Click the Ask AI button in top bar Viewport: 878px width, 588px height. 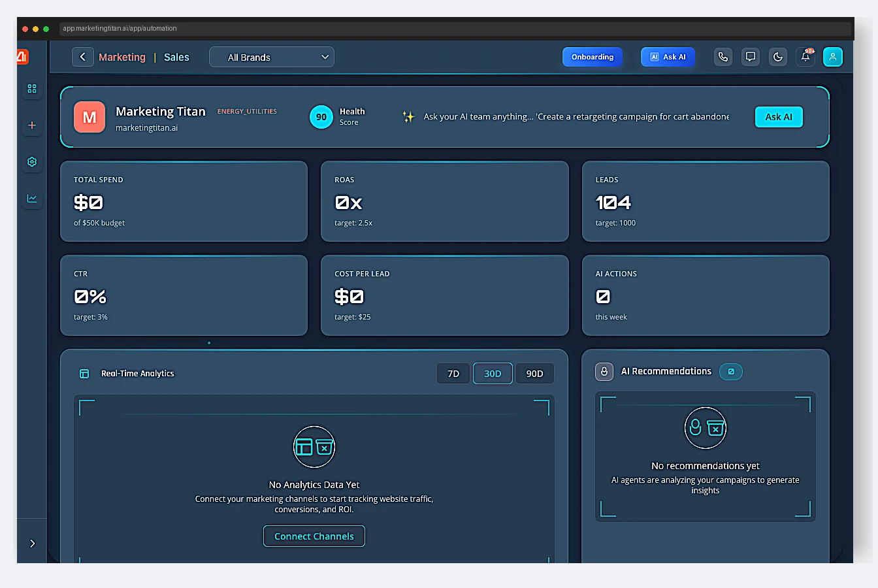[668, 57]
